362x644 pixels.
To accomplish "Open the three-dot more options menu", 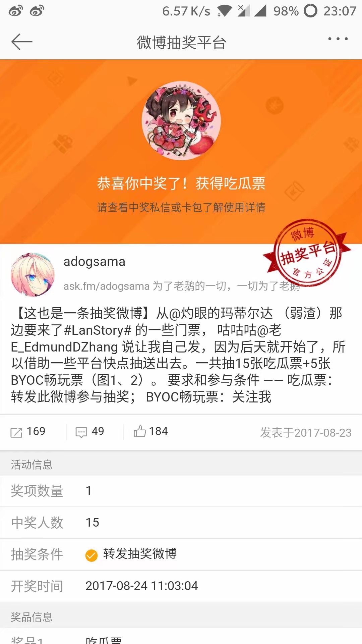I will click(x=338, y=39).
